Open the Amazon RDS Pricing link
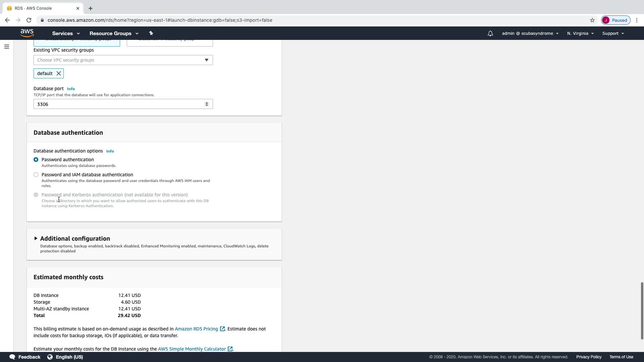The width and height of the screenshot is (644, 362). pos(196,329)
